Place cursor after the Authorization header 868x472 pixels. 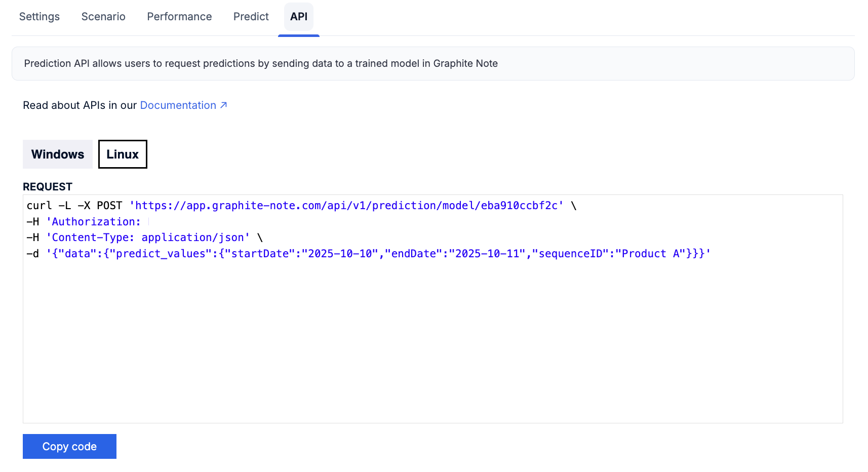144,222
